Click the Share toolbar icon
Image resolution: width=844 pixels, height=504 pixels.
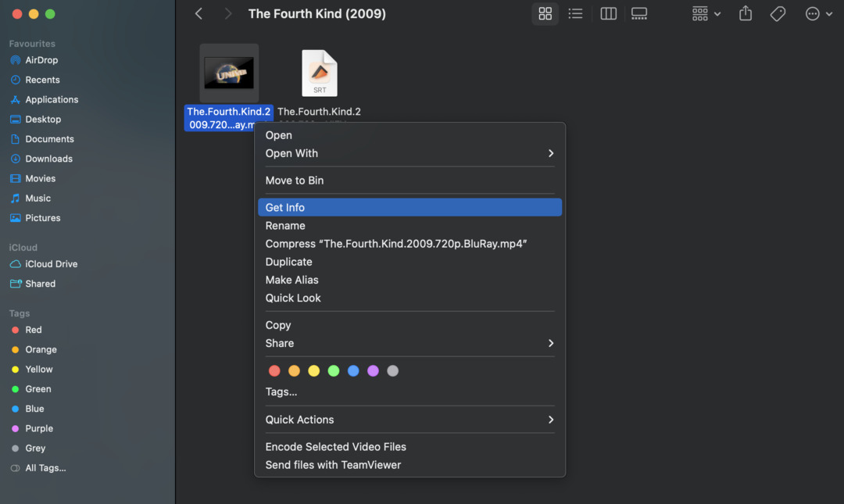(746, 13)
